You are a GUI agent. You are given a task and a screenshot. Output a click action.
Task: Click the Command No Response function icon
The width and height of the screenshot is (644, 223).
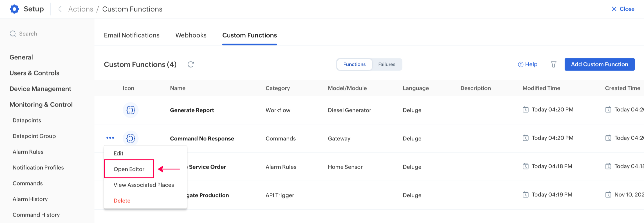pos(130,138)
